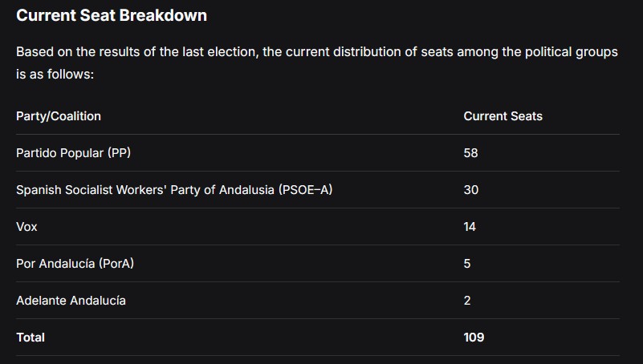The height and width of the screenshot is (364, 643).
Task: Select the "Current Seats" column header
Action: [503, 116]
